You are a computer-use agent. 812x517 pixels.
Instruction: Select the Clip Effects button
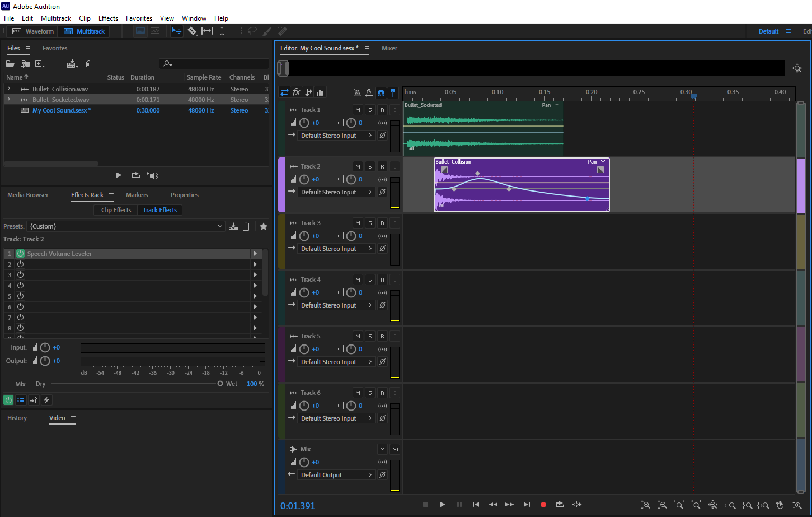[116, 210]
